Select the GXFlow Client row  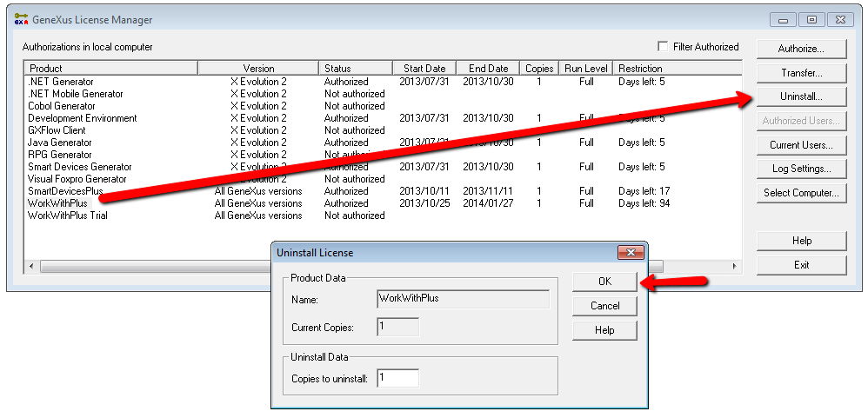pos(383,130)
